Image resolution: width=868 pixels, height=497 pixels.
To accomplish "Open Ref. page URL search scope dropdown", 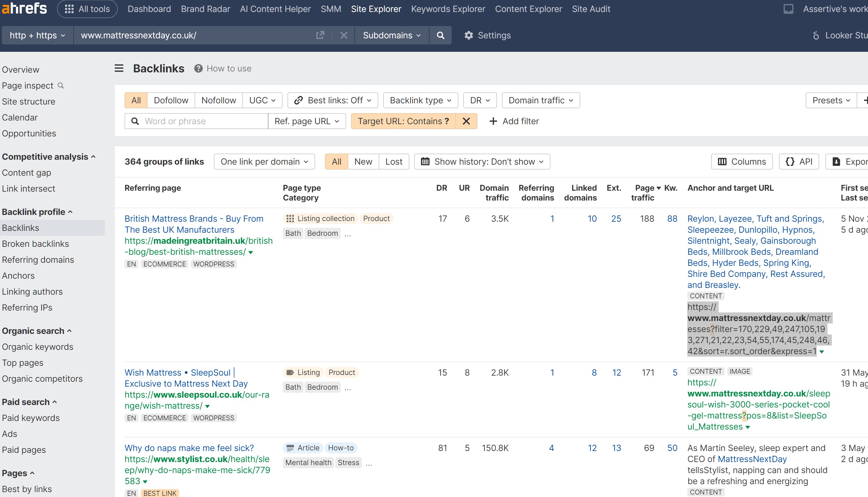I will tap(307, 121).
